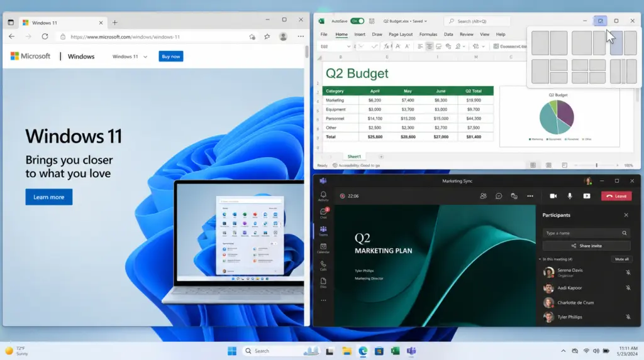
Task: Refresh the Edge browser page
Action: point(45,36)
